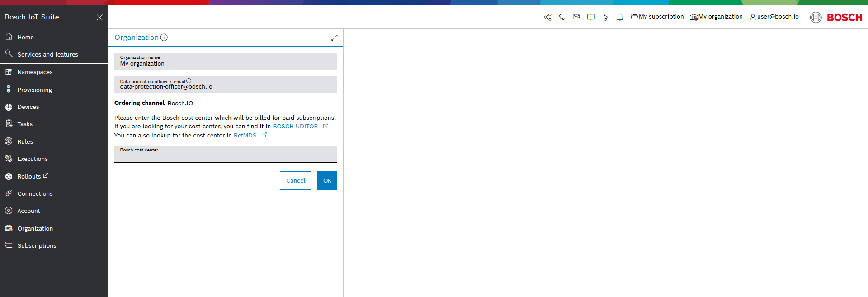
Task: Click the 'Bosch IoT Suite' sidebar title
Action: click(32, 17)
